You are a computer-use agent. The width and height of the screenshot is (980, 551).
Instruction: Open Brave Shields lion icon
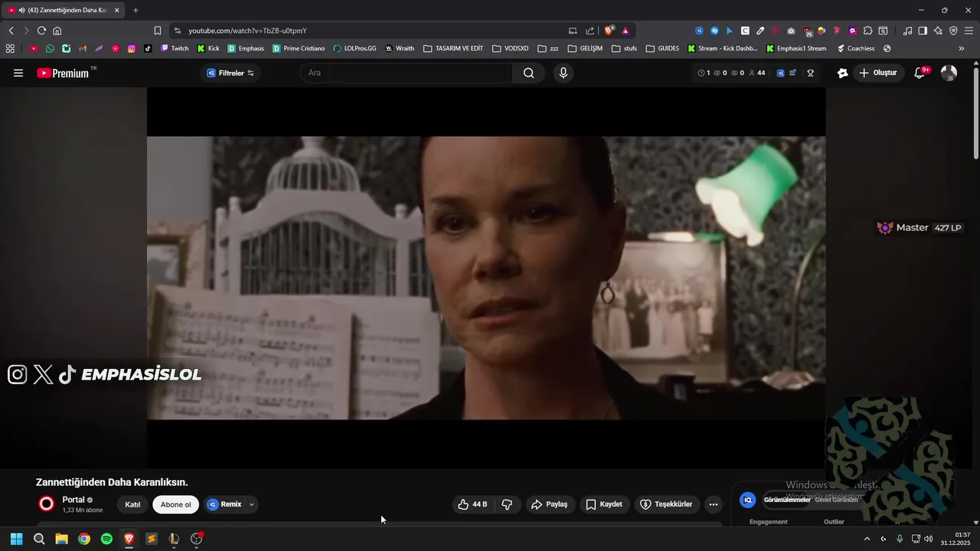click(x=609, y=31)
